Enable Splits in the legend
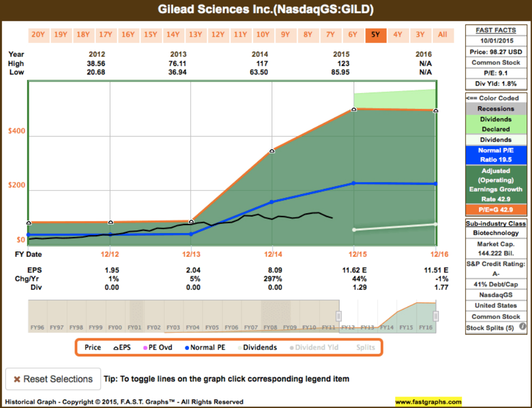Image resolution: width=532 pixels, height=408 pixels. (x=365, y=347)
